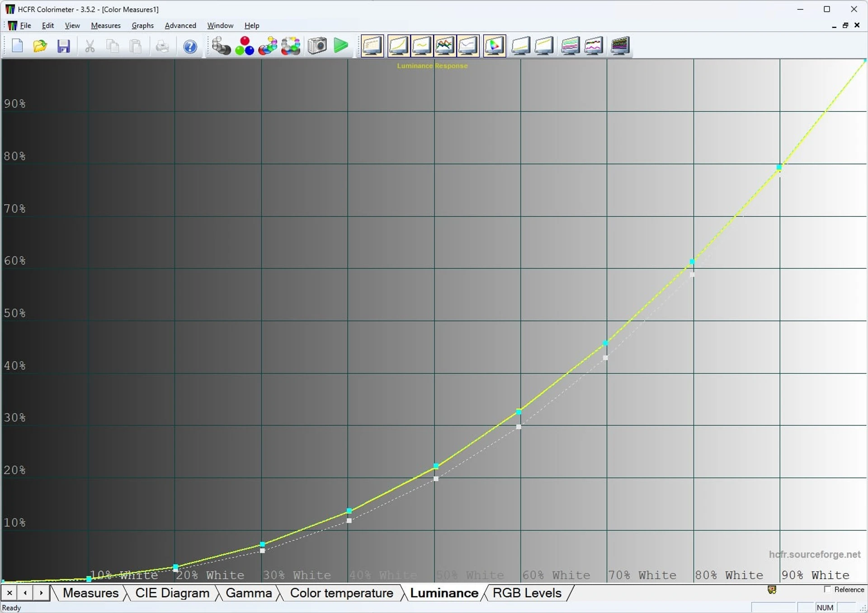Screen dimensions: 868x613
Task: Click the small icon left of Reference checkbox
Action: point(772,590)
